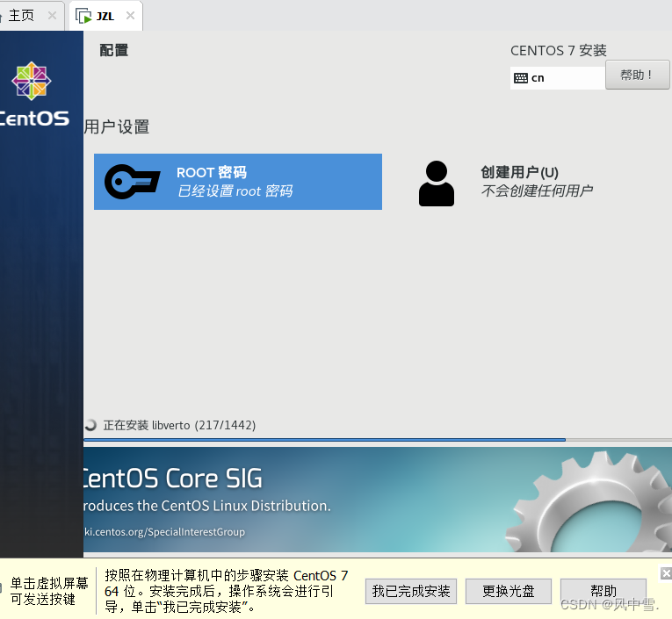672x619 pixels.
Task: Click the gear image in banner
Action: point(589,501)
